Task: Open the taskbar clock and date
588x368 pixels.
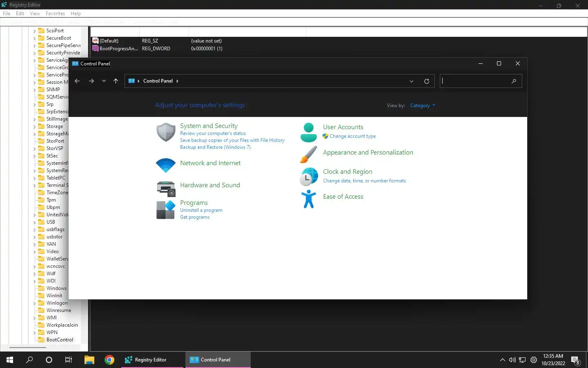Action: (x=553, y=360)
